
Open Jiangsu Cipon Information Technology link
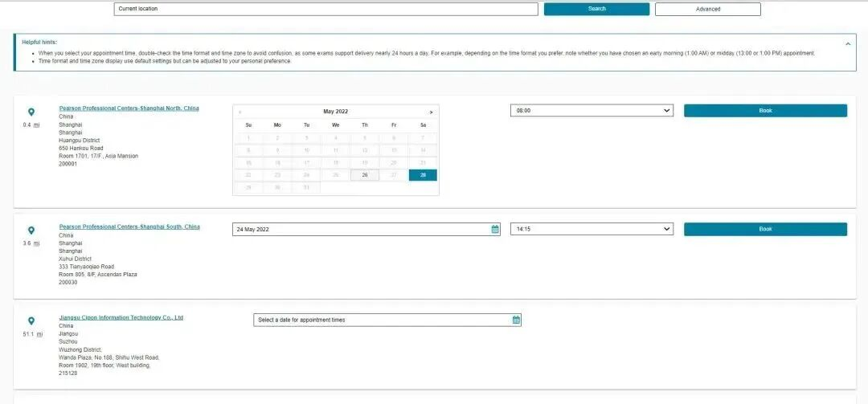121,317
